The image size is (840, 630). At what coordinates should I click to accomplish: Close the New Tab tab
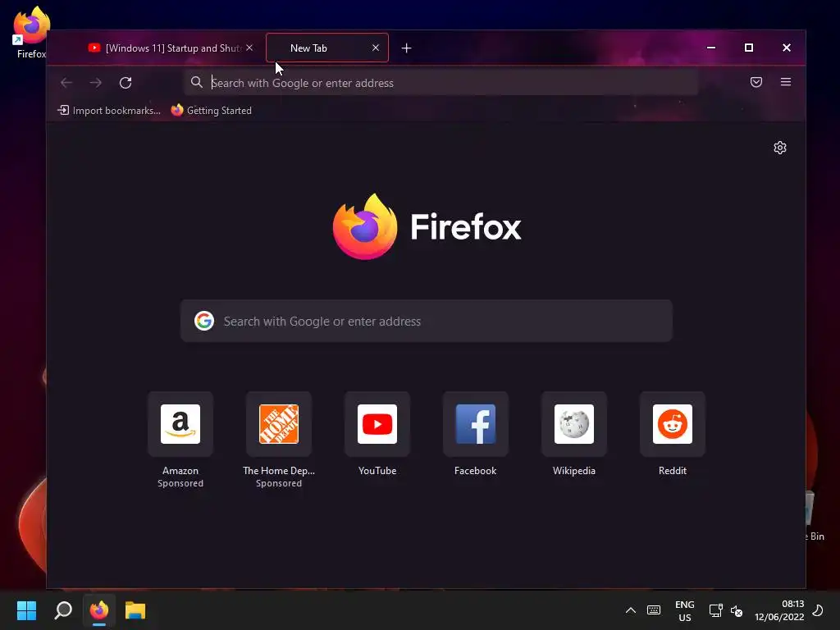pyautogui.click(x=376, y=48)
